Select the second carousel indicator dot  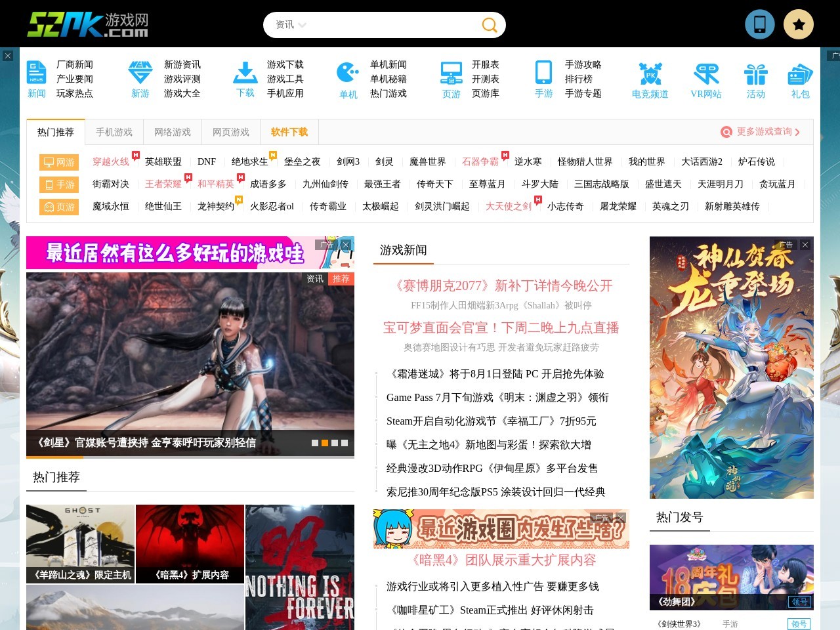tap(324, 442)
